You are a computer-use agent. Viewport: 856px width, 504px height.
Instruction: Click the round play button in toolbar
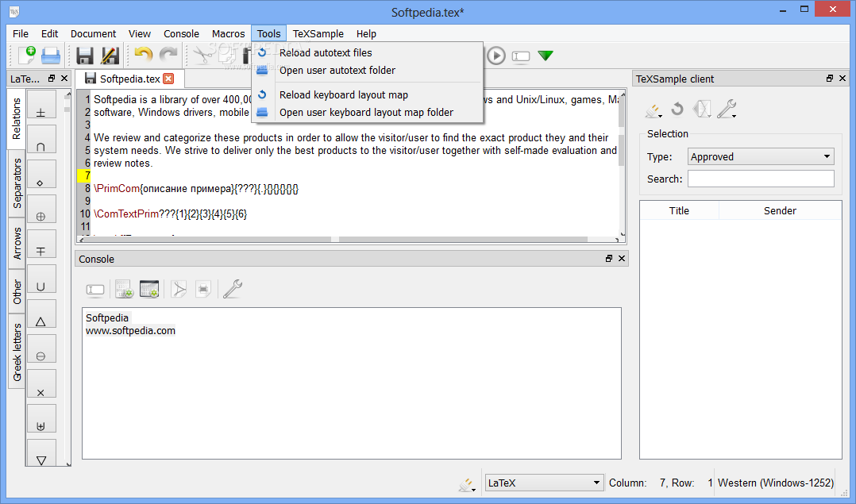tap(495, 56)
